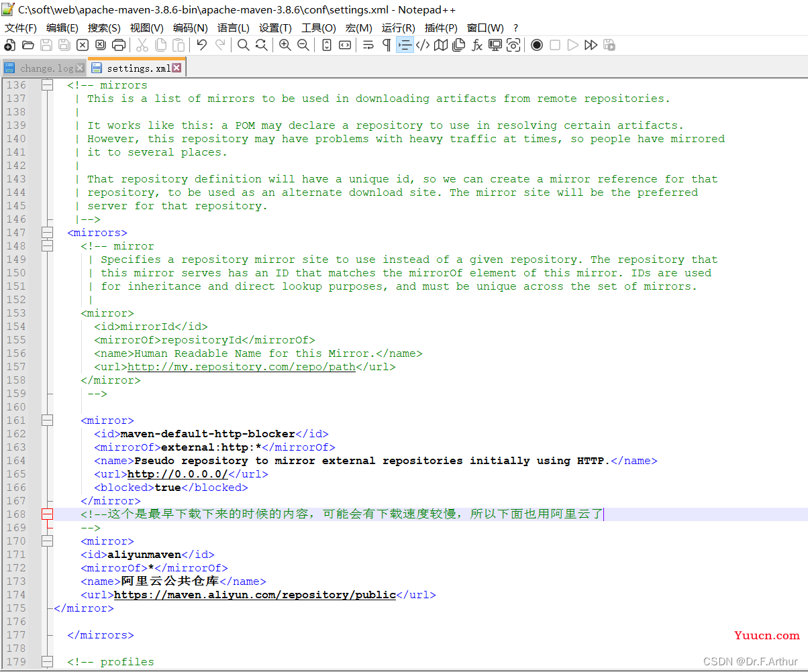Show the Document List panel icon

[x=459, y=45]
